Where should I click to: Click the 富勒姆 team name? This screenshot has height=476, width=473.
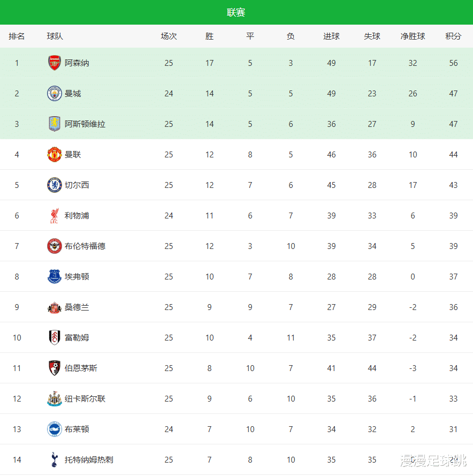click(x=77, y=338)
